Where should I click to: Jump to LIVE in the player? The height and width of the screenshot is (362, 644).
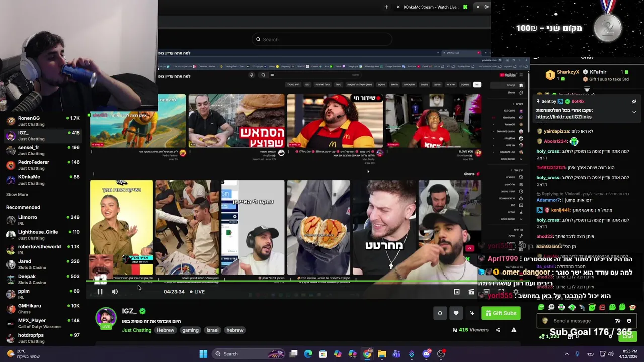197,292
